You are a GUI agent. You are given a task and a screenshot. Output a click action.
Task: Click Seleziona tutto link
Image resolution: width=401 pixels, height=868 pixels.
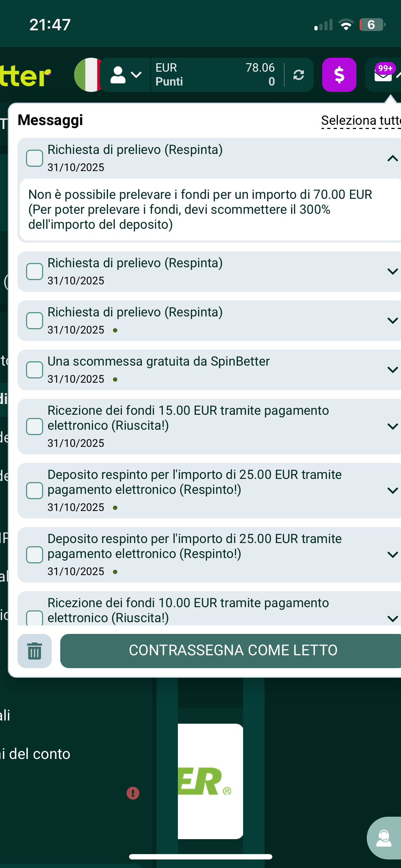pyautogui.click(x=361, y=120)
